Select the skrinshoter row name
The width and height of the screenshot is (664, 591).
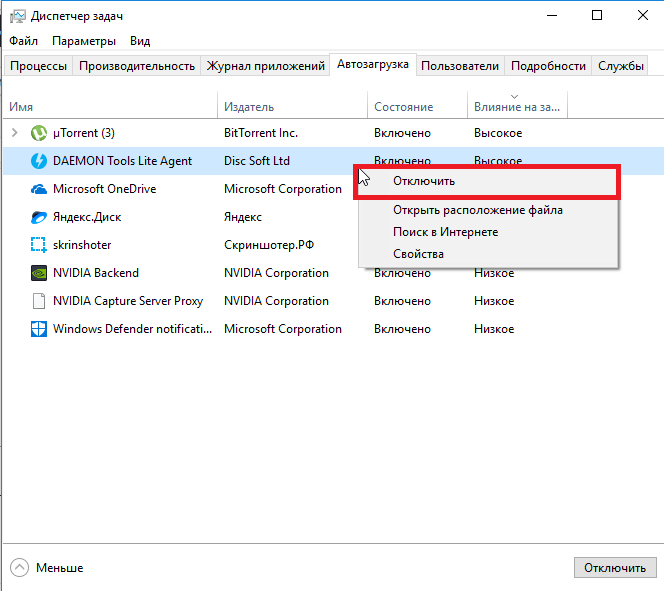(82, 245)
